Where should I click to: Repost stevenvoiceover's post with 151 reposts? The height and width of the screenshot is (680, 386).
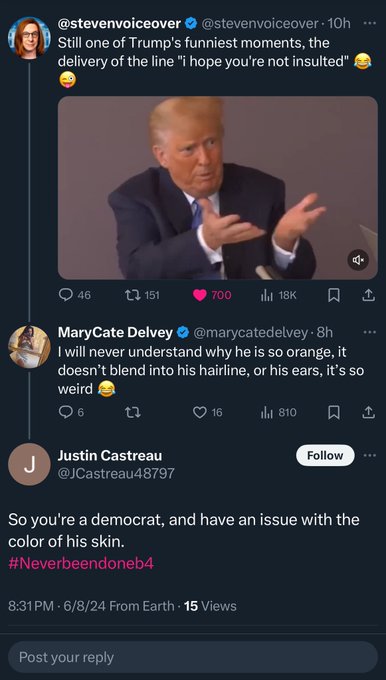[142, 295]
